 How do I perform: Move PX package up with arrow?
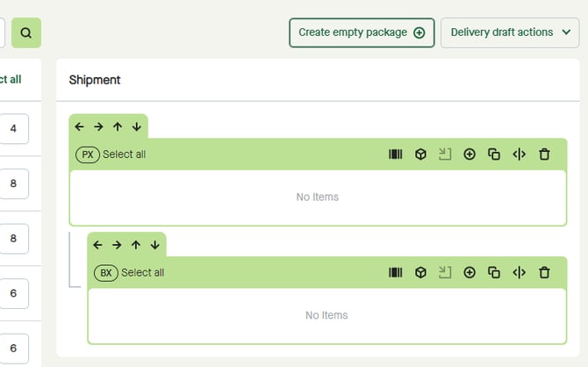coord(118,126)
